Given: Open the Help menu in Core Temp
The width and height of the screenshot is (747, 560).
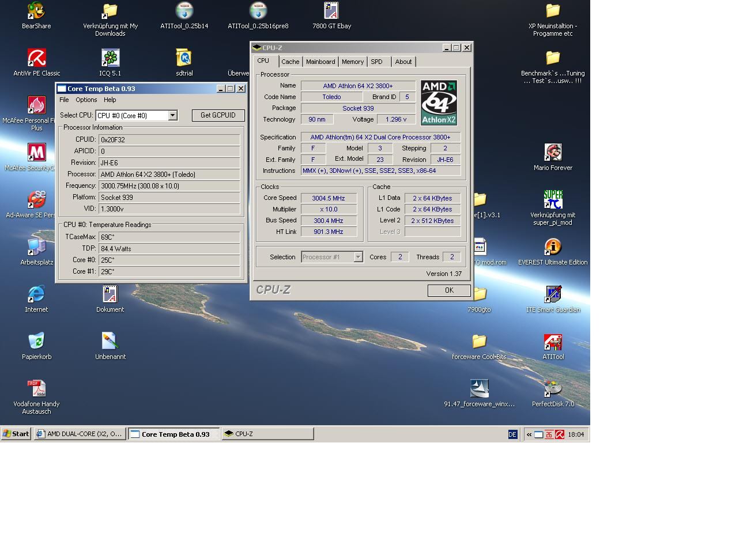Looking at the screenshot, I should (x=110, y=100).
